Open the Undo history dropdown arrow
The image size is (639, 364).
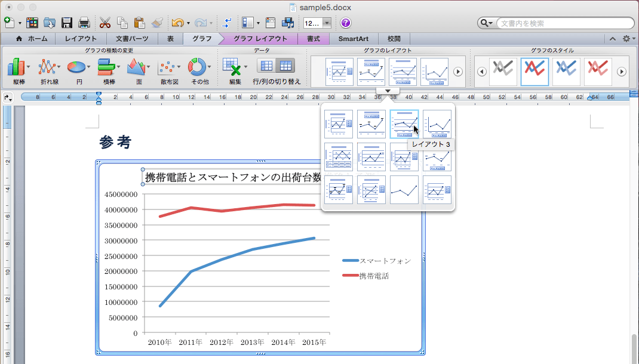[188, 23]
